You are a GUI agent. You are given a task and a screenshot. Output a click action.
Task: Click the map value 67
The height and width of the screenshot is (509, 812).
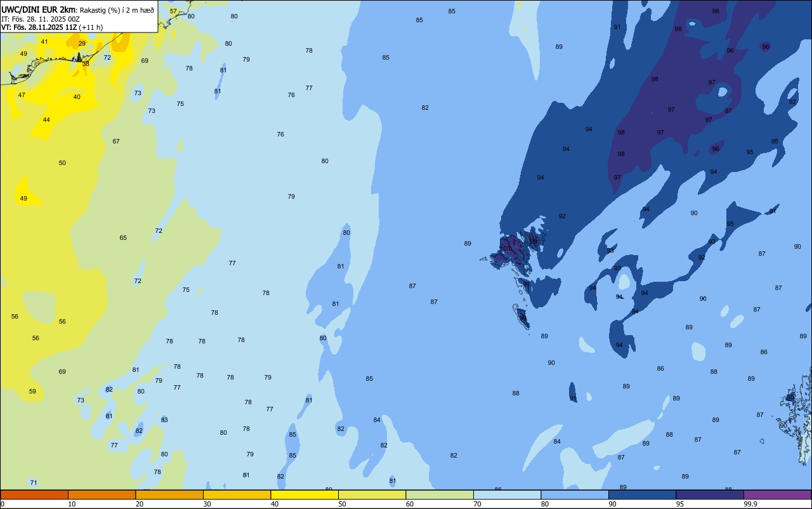[x=116, y=142]
